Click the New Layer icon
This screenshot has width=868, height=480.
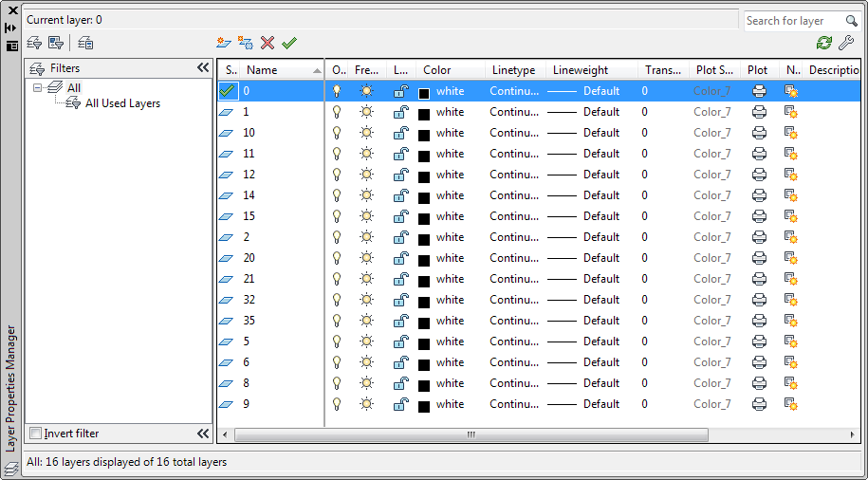[224, 43]
